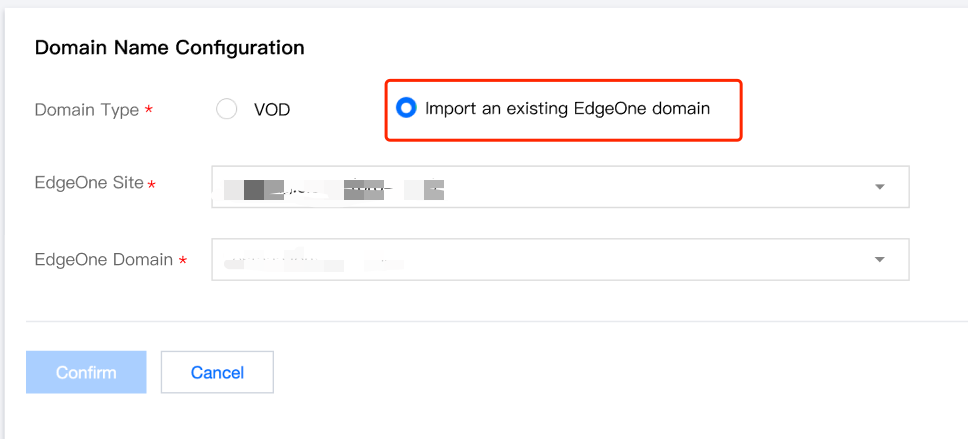Select the VOD radio button
The height and width of the screenshot is (439, 968).
[227, 109]
